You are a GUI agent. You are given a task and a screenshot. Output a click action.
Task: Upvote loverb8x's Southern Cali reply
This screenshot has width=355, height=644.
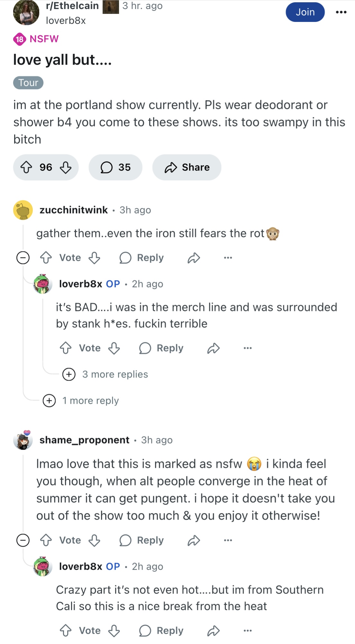click(x=66, y=630)
